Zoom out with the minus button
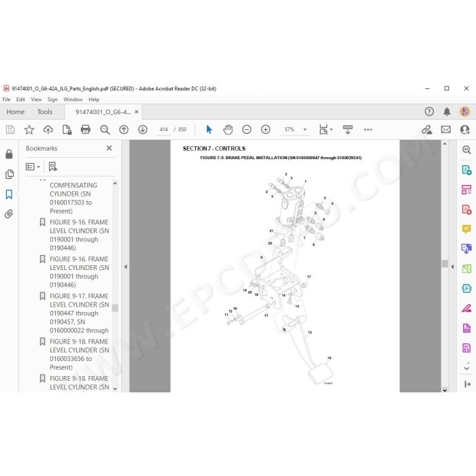The image size is (476, 476). (246, 130)
